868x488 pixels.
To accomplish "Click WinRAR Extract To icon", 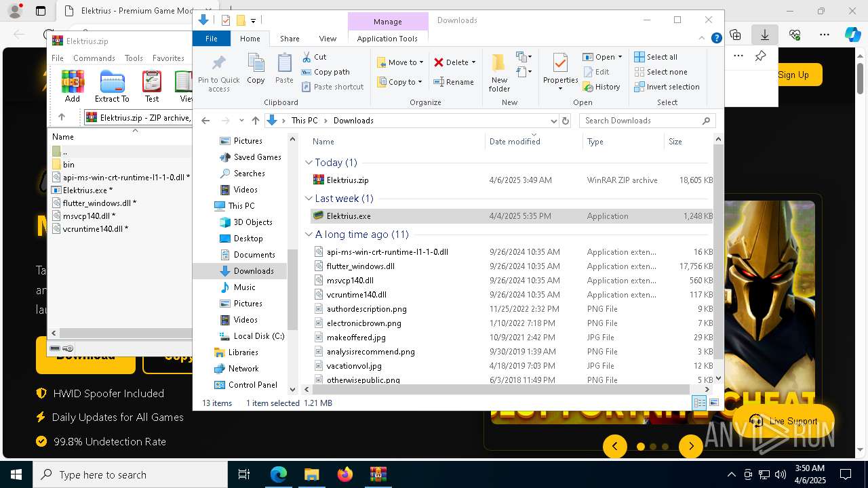I will point(112,86).
